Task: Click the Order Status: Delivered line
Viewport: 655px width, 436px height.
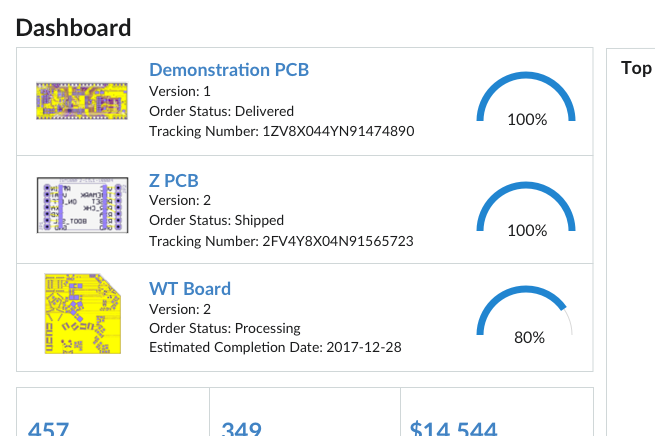Action: pyautogui.click(x=221, y=112)
